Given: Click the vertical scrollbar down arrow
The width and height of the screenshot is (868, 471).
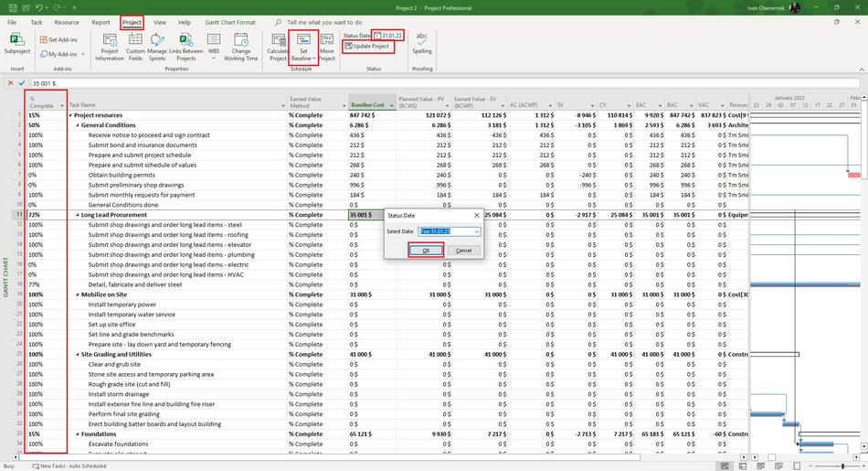Looking at the screenshot, I should pos(864,446).
